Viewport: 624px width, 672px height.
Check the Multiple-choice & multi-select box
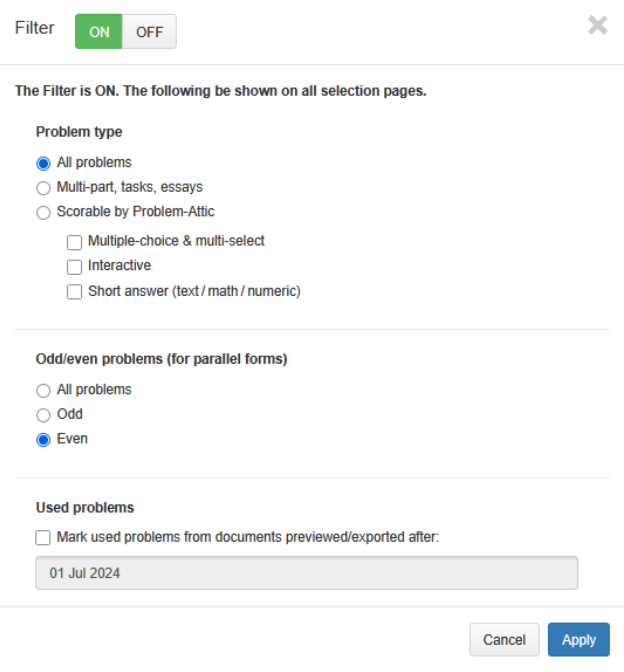click(x=74, y=242)
